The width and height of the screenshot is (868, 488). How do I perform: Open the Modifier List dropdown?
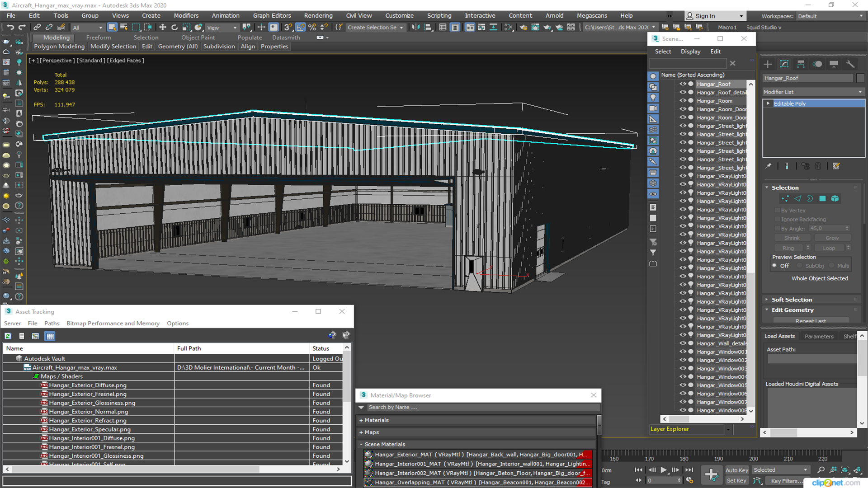coord(813,92)
